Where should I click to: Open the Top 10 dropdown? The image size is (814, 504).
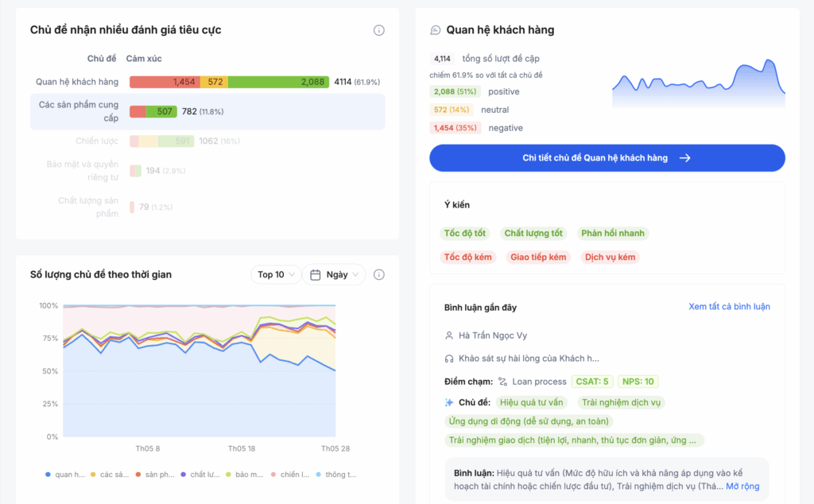coord(276,274)
